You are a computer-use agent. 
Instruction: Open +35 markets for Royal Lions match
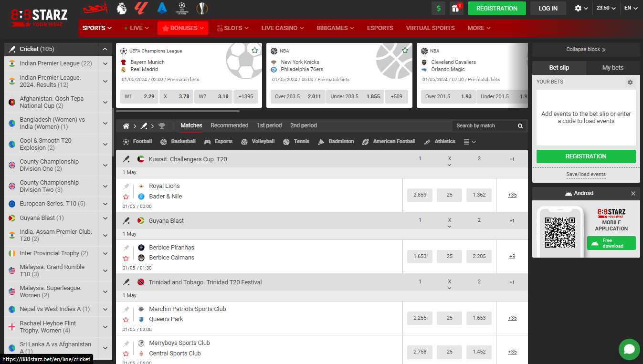point(512,195)
